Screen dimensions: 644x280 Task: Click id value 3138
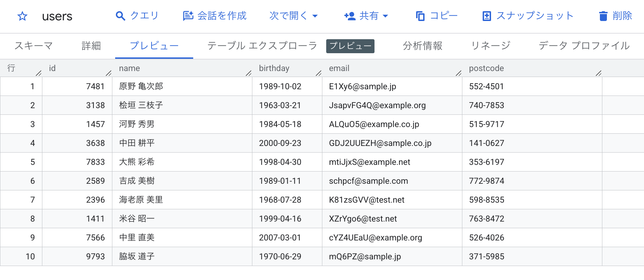[x=96, y=105]
